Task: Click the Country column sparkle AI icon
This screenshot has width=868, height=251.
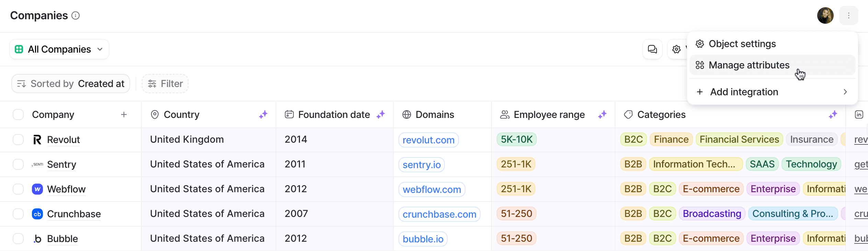Action: point(263,114)
